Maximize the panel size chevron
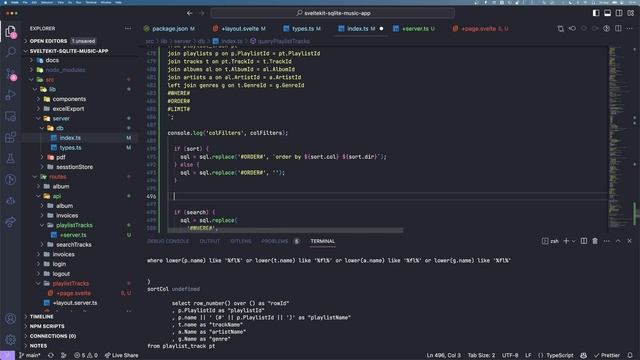This screenshot has height=360, width=640. click(618, 241)
